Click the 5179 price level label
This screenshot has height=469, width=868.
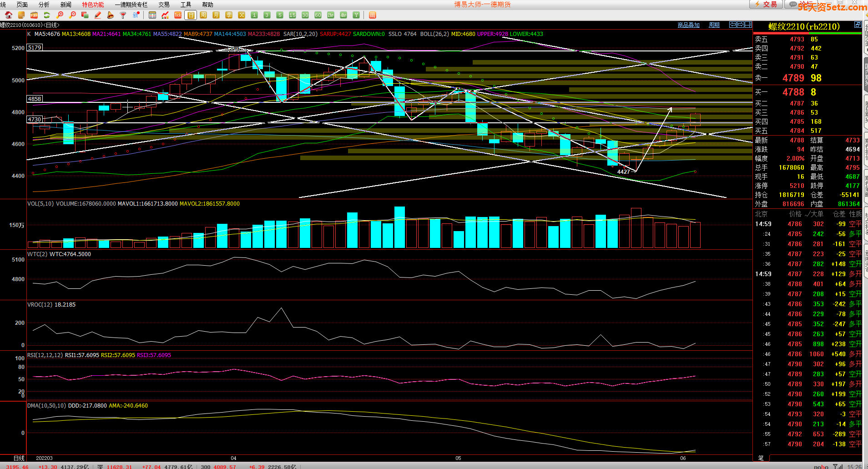click(x=35, y=47)
